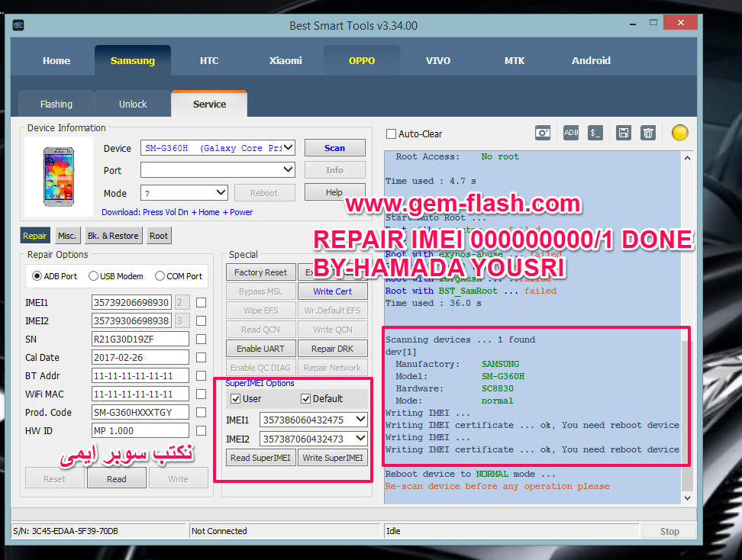This screenshot has width=742, height=560.
Task: Open the Xiaomi tab
Action: click(x=286, y=60)
